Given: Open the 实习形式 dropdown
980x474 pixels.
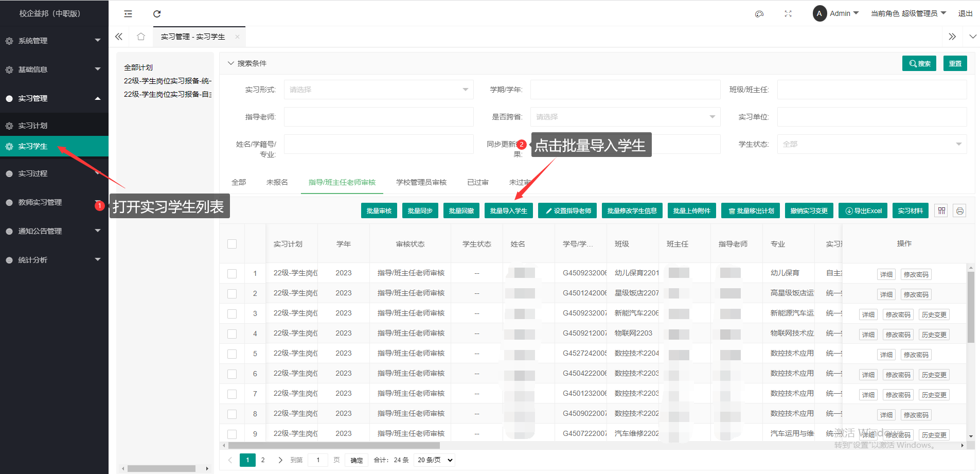Looking at the screenshot, I should (x=378, y=90).
